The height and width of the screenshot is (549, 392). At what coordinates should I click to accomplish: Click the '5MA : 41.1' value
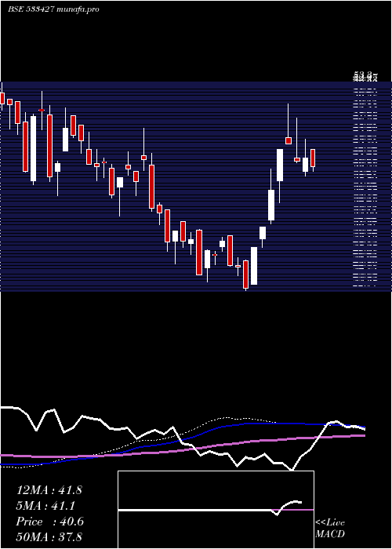pos(46,506)
